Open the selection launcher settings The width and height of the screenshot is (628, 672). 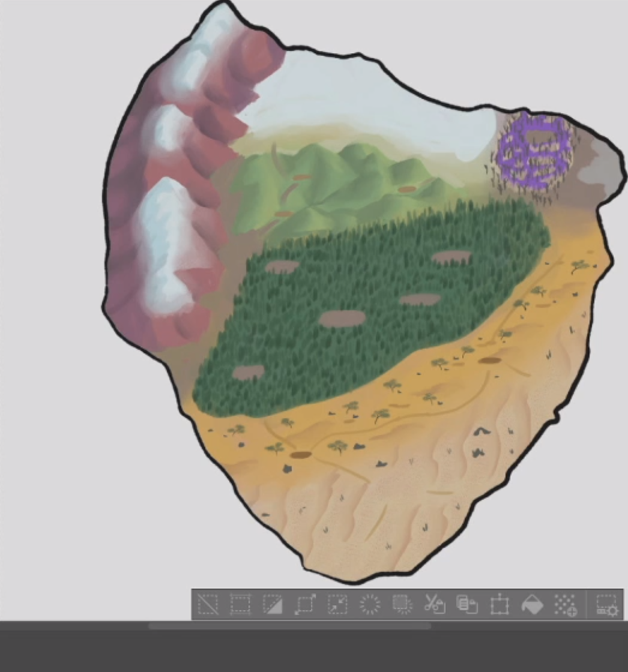tap(606, 604)
